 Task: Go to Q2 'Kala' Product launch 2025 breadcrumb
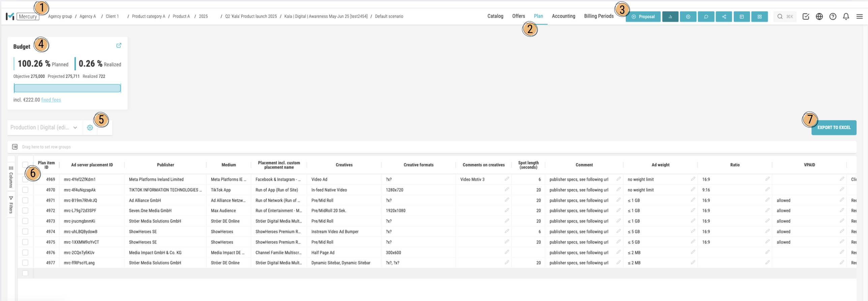pos(251,16)
